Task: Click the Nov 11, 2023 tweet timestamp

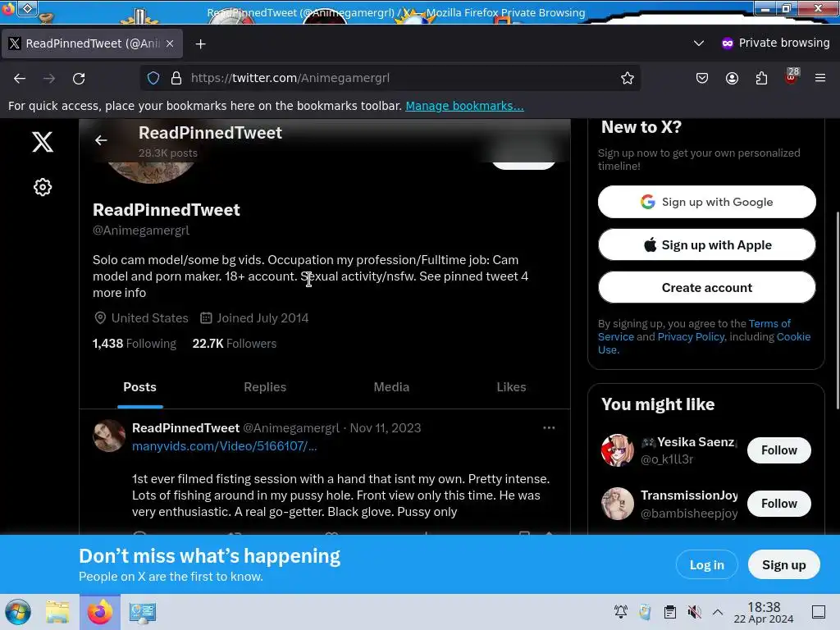Action: (386, 428)
